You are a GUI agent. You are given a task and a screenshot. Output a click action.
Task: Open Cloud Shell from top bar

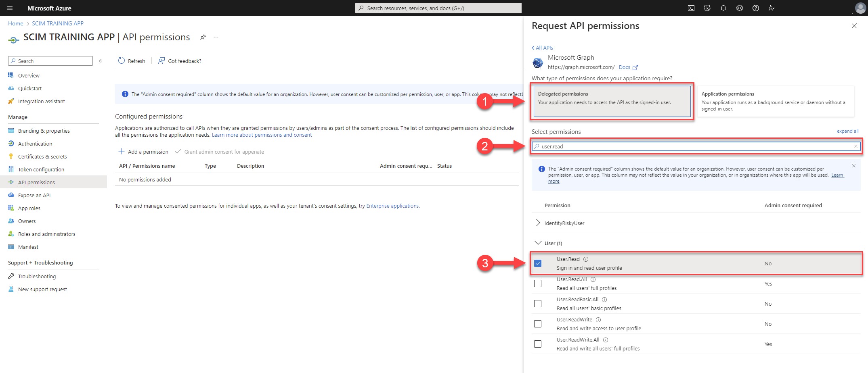[691, 8]
